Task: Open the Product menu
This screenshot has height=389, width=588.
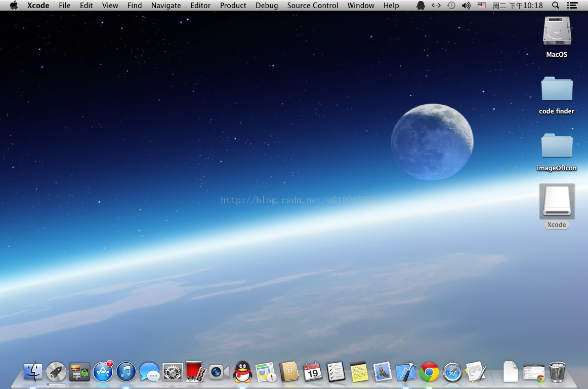Action: [x=233, y=6]
